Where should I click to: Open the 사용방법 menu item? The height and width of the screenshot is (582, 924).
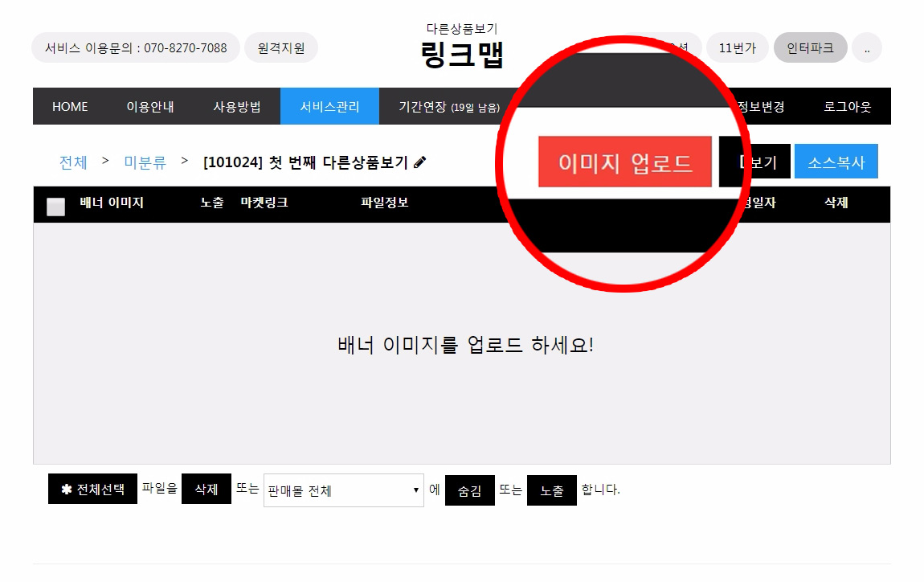237,107
